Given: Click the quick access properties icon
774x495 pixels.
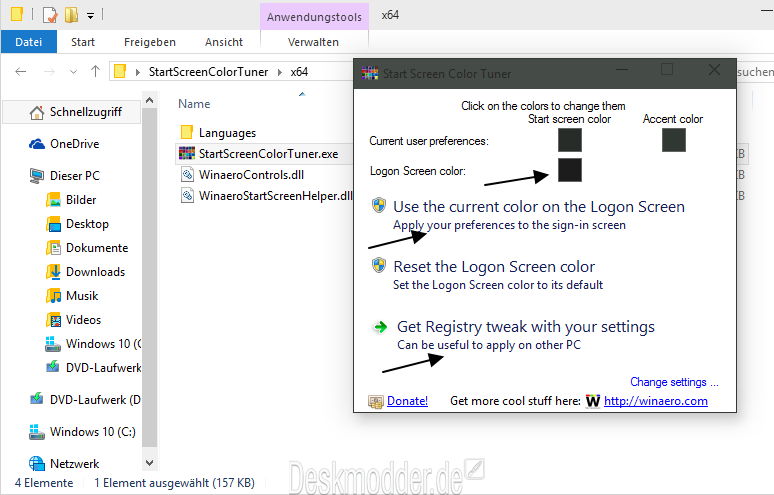Looking at the screenshot, I should coord(50,15).
